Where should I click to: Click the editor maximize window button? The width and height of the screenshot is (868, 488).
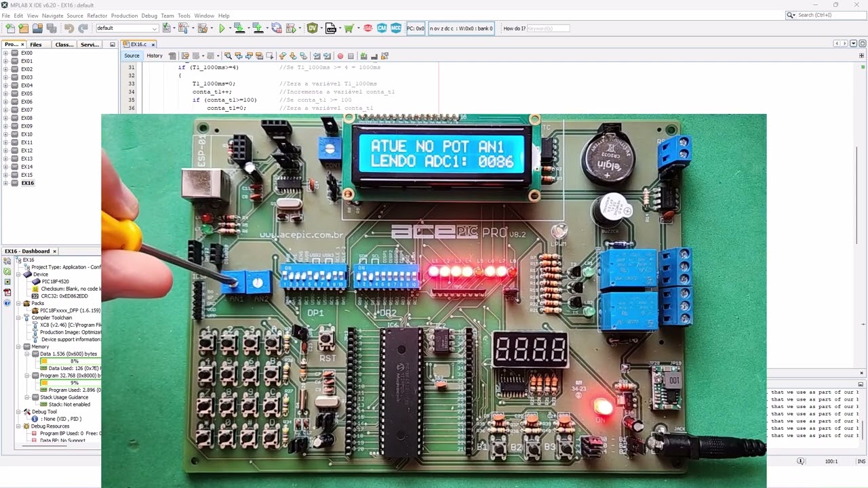[861, 44]
